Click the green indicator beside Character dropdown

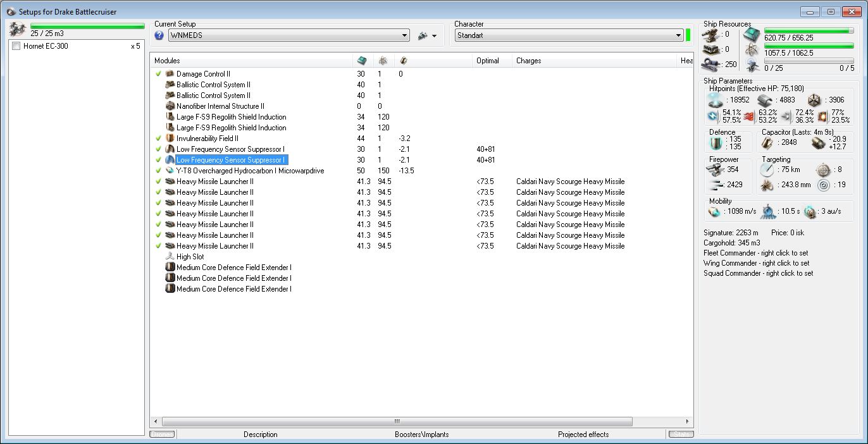pyautogui.click(x=688, y=35)
